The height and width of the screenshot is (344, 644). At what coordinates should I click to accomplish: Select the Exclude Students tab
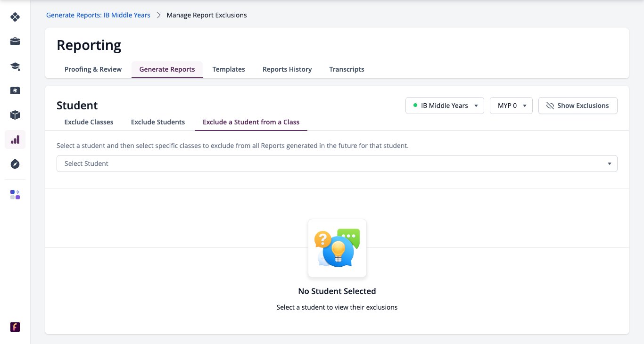point(158,122)
